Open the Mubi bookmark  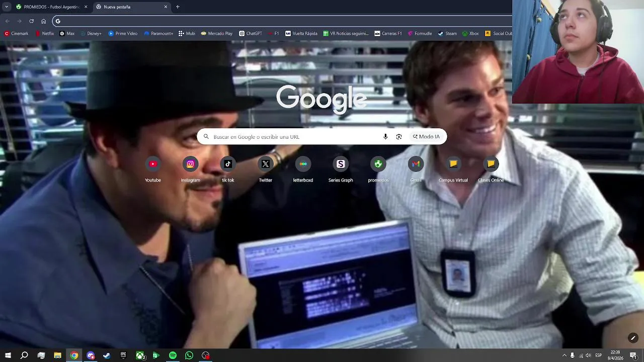pos(187,34)
